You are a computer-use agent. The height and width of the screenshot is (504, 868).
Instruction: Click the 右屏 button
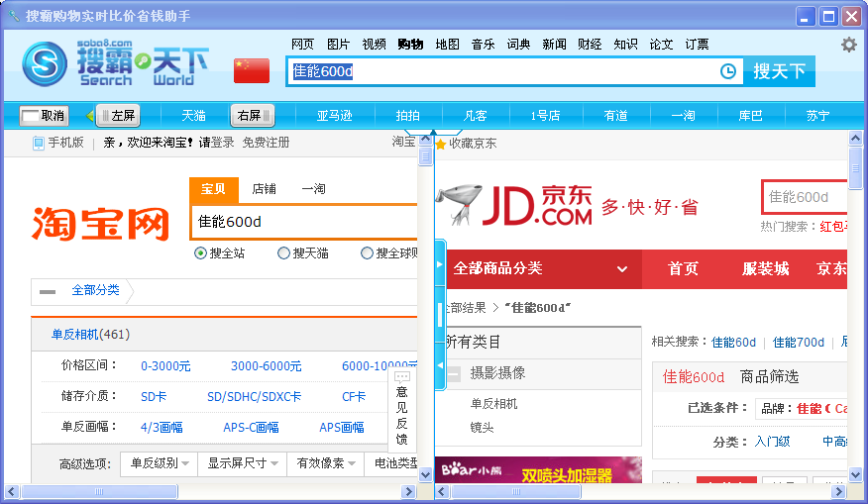coord(253,116)
